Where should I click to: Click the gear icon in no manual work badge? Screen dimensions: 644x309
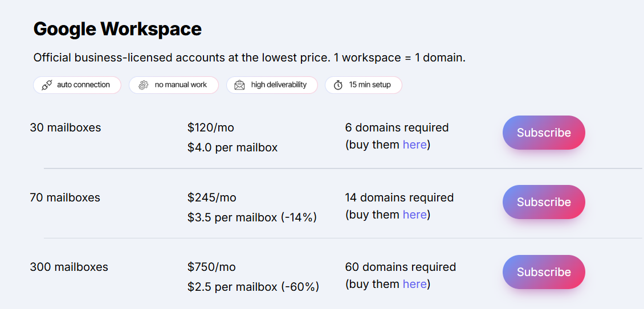pos(143,85)
